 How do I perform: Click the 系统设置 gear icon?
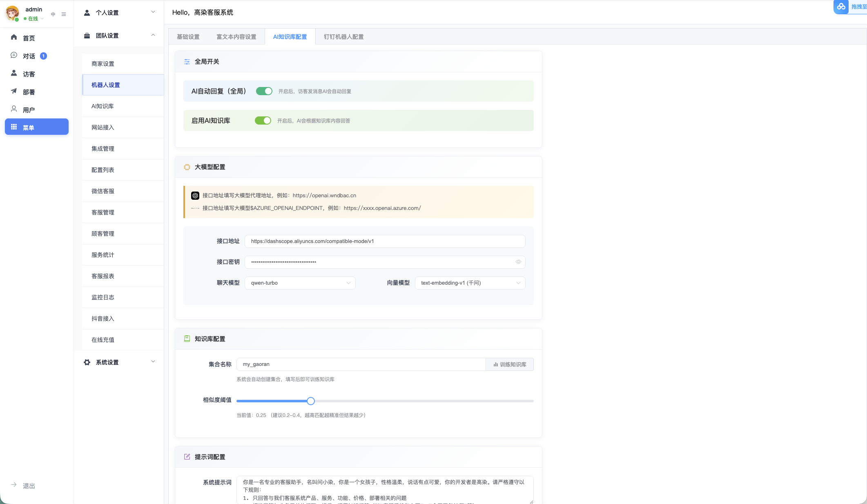87,362
